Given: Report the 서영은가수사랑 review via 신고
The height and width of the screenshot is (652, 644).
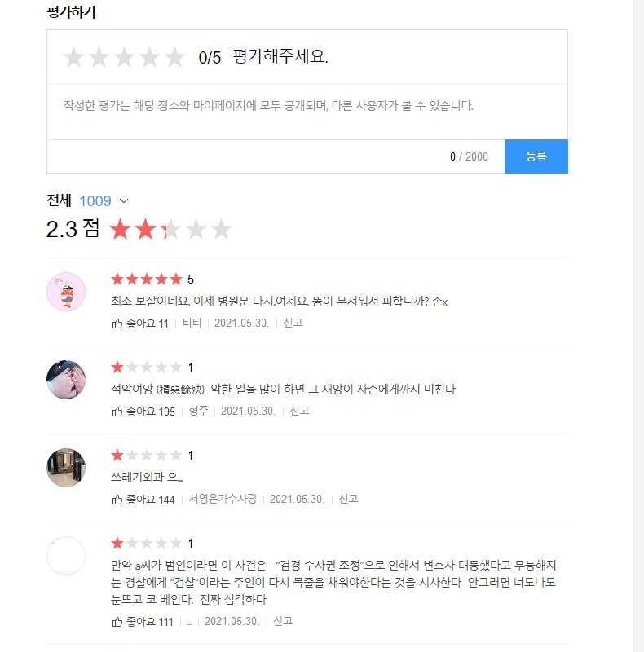Looking at the screenshot, I should (348, 500).
